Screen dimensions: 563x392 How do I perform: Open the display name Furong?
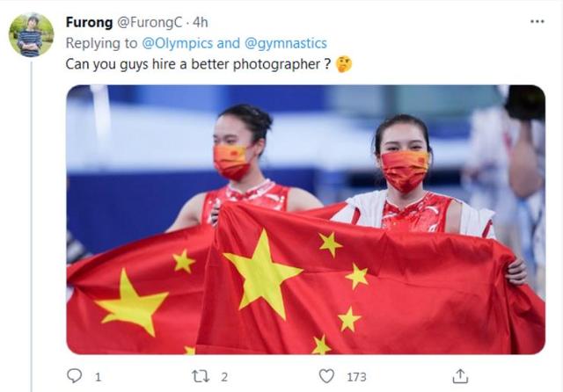(x=89, y=22)
